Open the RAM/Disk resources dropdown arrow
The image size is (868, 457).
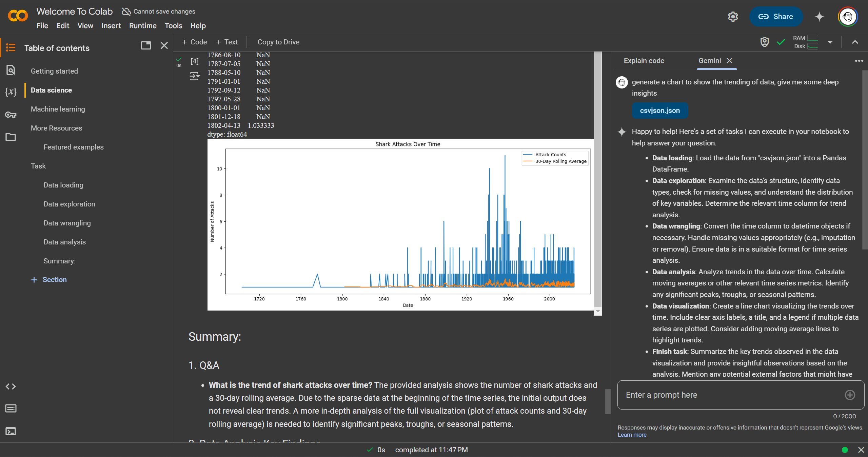click(x=830, y=42)
